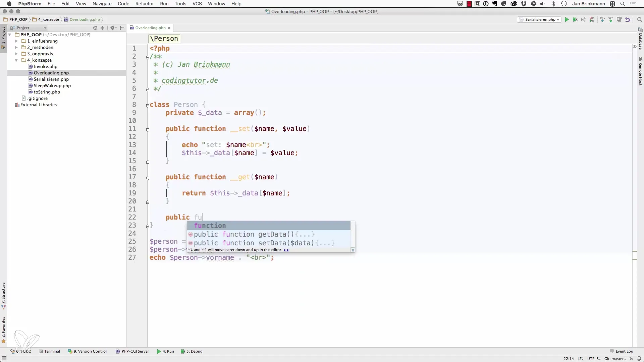644x362 pixels.
Task: Open Search Everywhere magnifier in toolbar
Action: point(639,19)
